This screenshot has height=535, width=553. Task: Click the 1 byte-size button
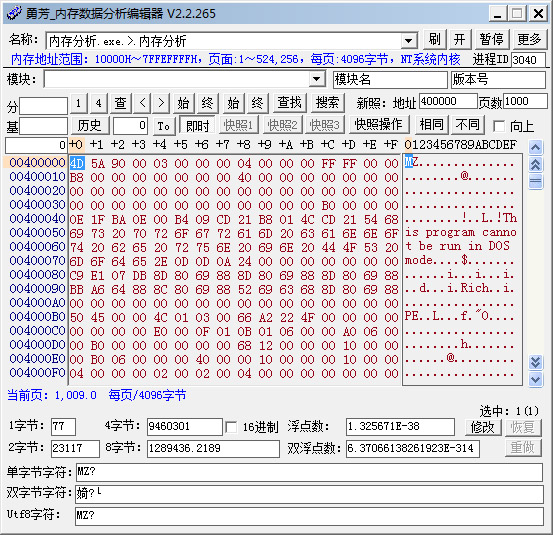point(79,103)
